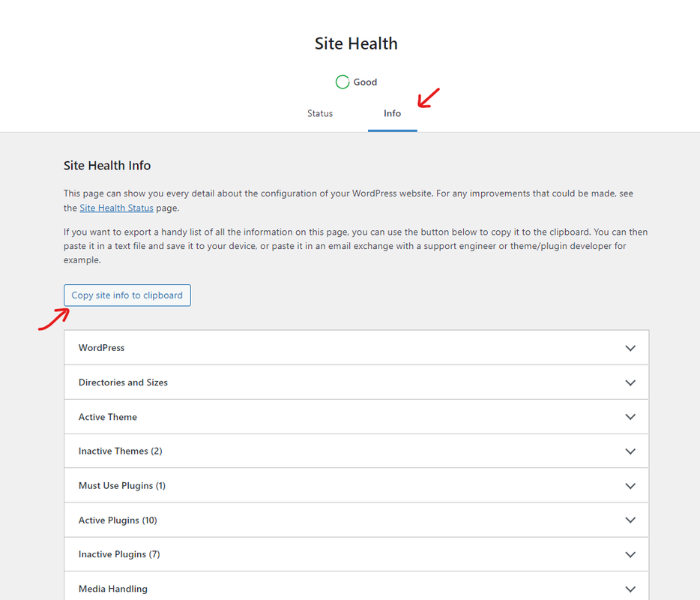Expand Active Plugins (10) chevron
The width and height of the screenshot is (700, 600).
click(630, 520)
